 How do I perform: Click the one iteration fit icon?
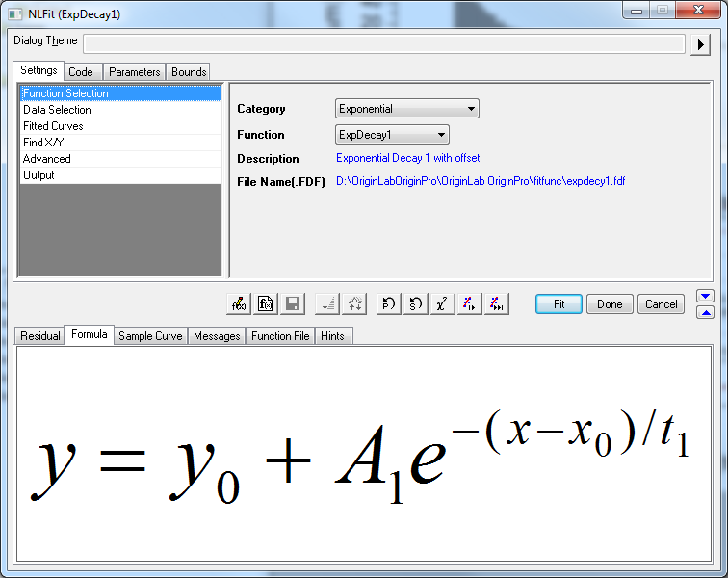tap(469, 303)
